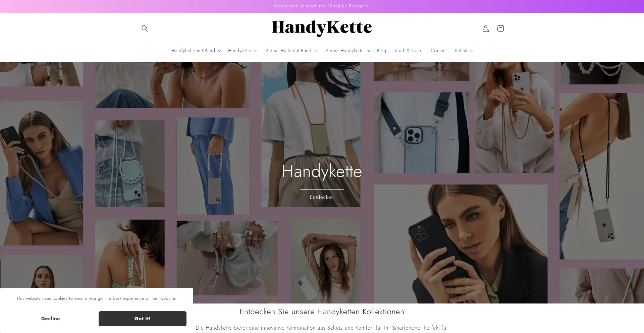The height and width of the screenshot is (333, 644).
Task: Accept cookies with Got it!
Action: pos(143,319)
